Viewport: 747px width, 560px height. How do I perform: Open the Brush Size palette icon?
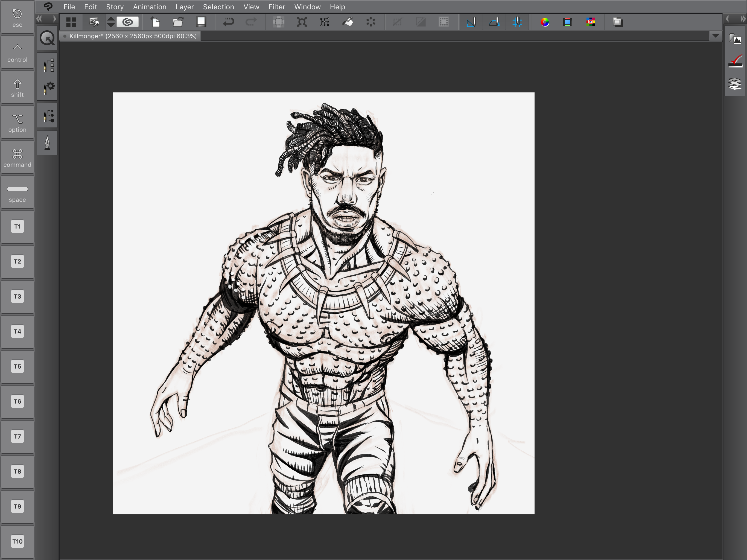coord(49,116)
